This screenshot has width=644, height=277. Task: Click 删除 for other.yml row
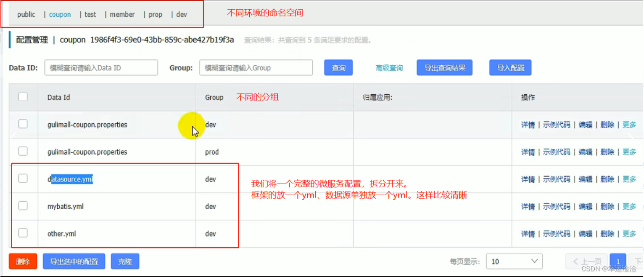(x=607, y=234)
